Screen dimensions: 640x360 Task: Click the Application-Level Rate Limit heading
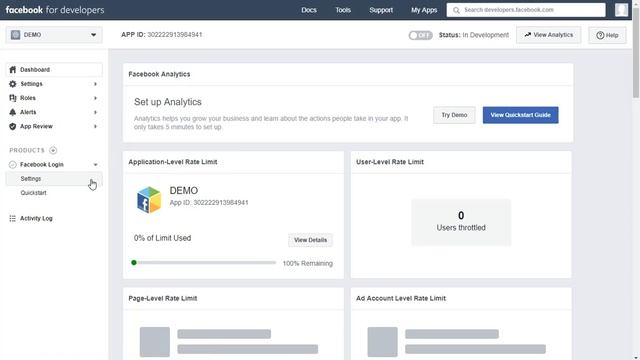point(173,162)
